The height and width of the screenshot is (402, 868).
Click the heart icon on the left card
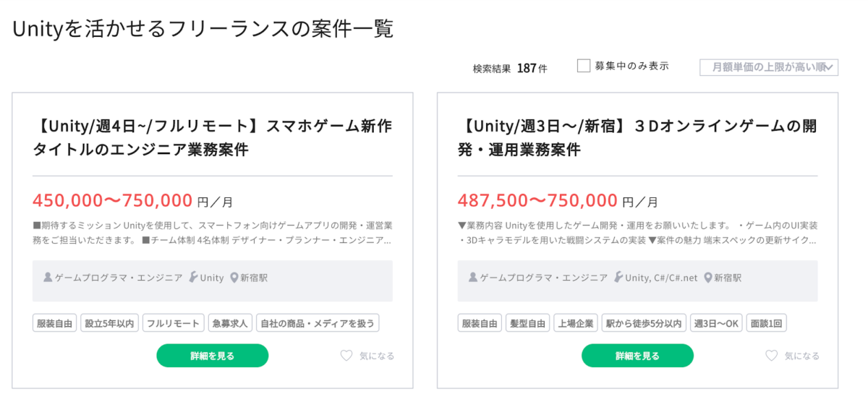346,356
